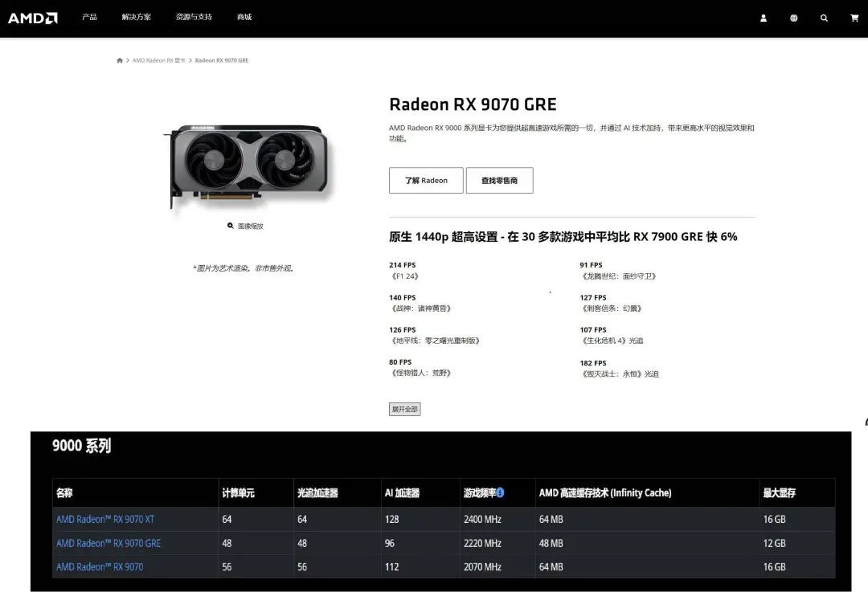This screenshot has height=592, width=868.
Task: Click the 80 FPS value
Action: point(400,362)
